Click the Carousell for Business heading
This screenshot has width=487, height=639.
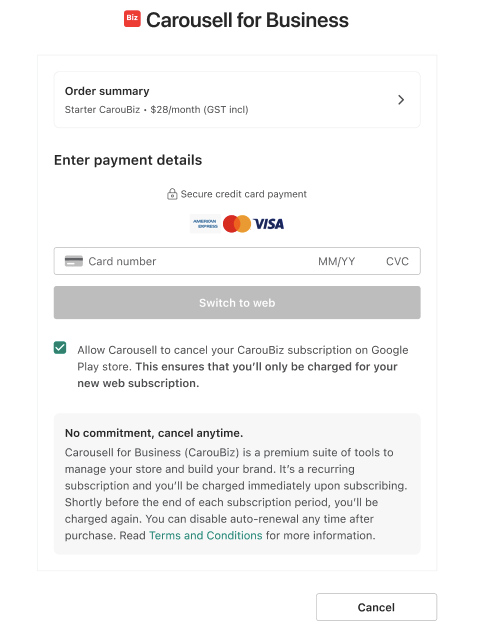(x=247, y=20)
